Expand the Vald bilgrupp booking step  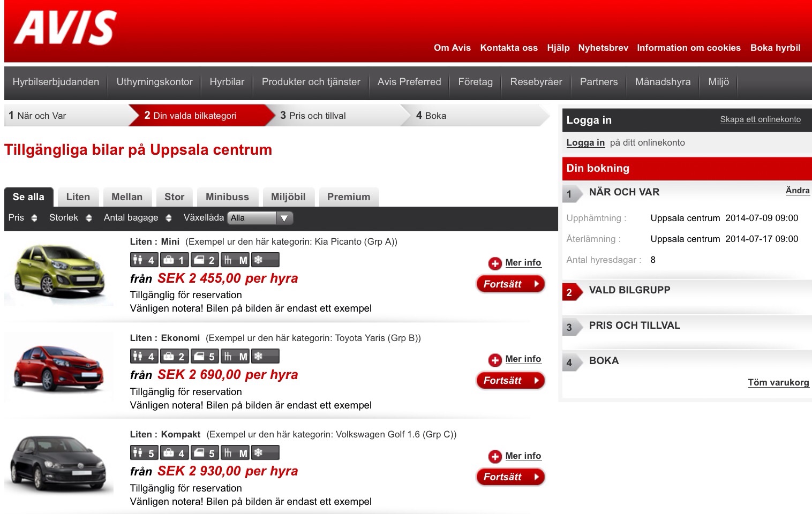[x=629, y=290]
